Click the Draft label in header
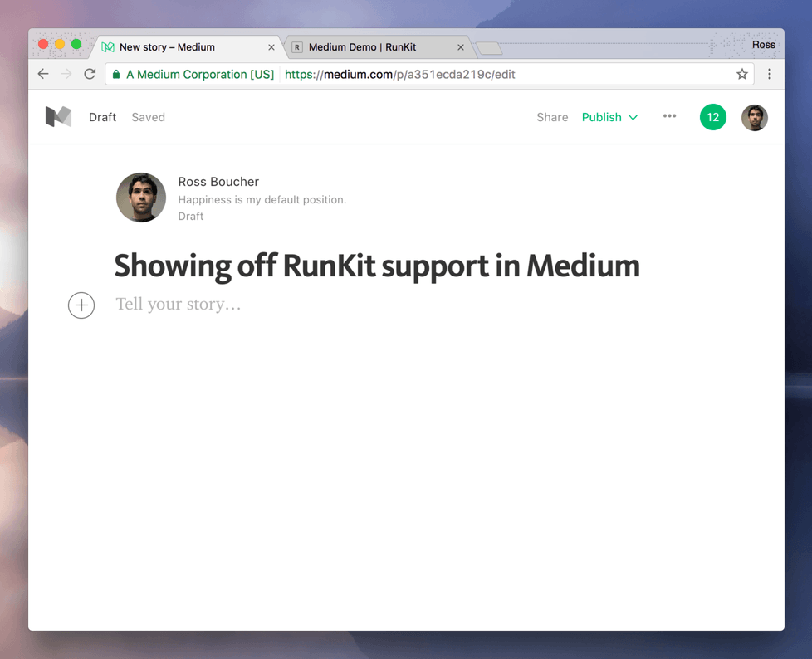Image resolution: width=812 pixels, height=659 pixels. pos(102,117)
